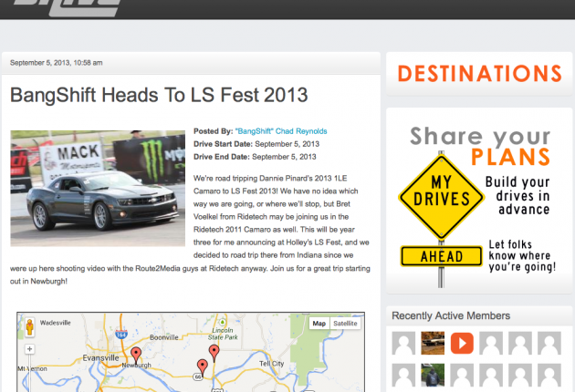
Task: Open the BangShift Heads To LS Fest title
Action: 159,95
